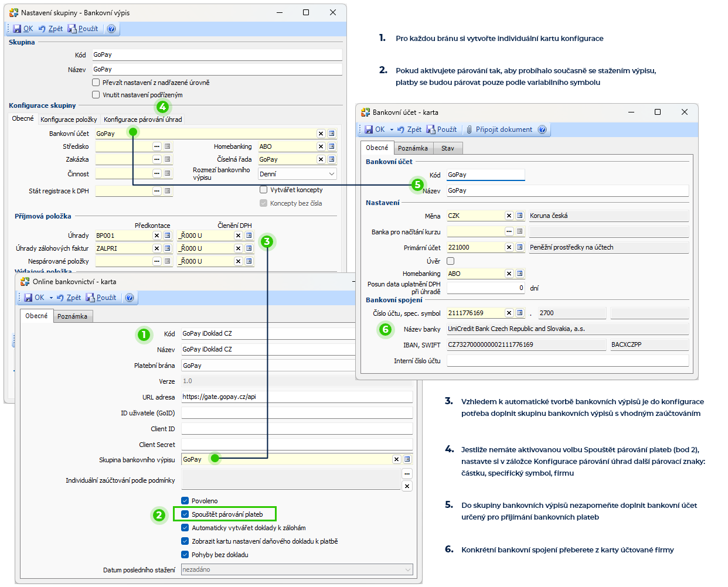Viewport: 728px width, 587px height.
Task: Clear the Číslo účtu 2111776169 field
Action: click(x=509, y=313)
